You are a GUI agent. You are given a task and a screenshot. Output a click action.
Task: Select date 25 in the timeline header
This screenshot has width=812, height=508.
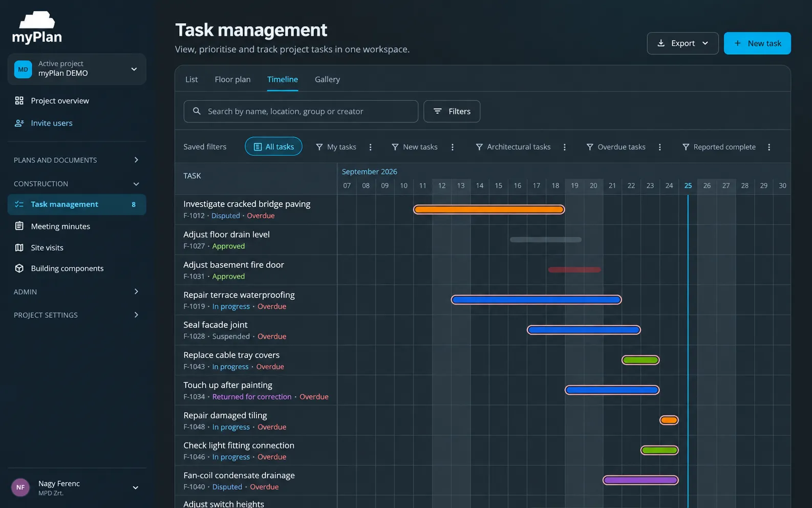pos(688,185)
